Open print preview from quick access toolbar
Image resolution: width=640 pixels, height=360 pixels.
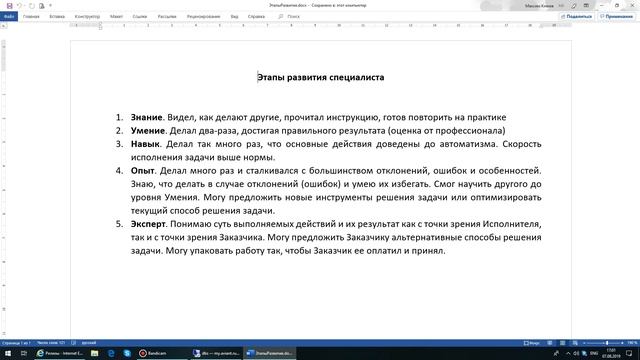click(42, 6)
